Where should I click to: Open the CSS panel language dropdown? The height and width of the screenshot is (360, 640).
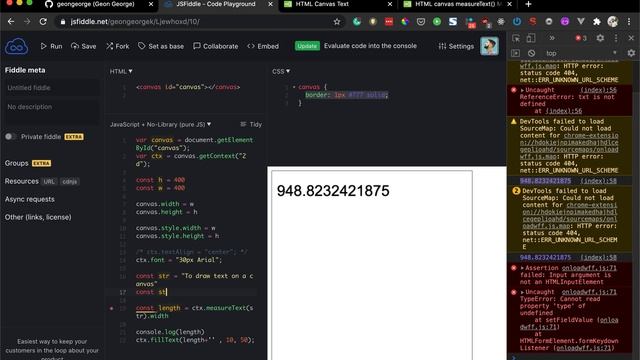point(281,71)
